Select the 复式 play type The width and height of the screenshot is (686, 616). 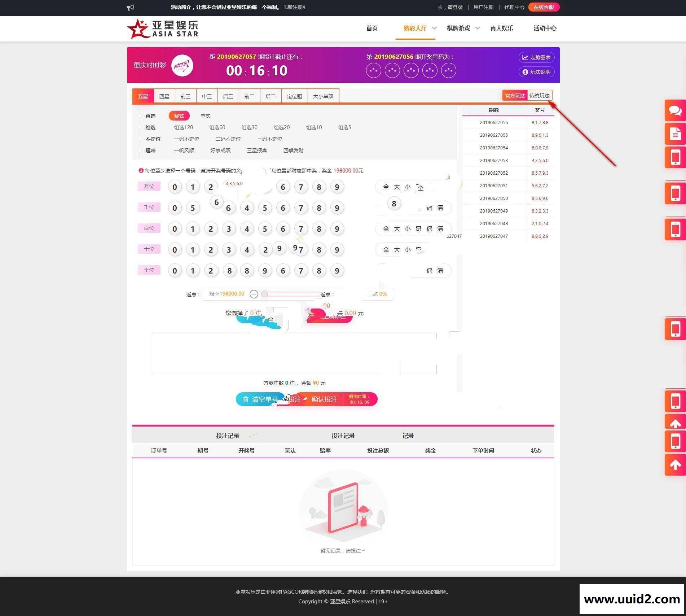(179, 115)
